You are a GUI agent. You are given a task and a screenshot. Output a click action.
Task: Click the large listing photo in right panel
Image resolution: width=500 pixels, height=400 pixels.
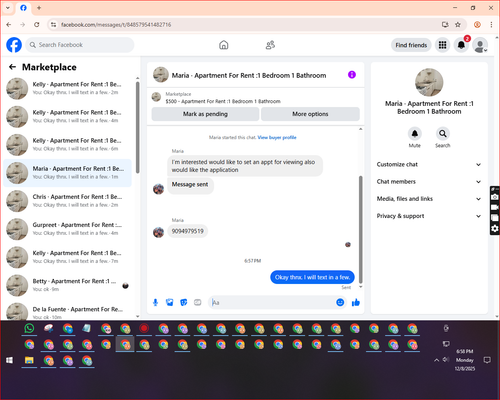click(x=429, y=82)
